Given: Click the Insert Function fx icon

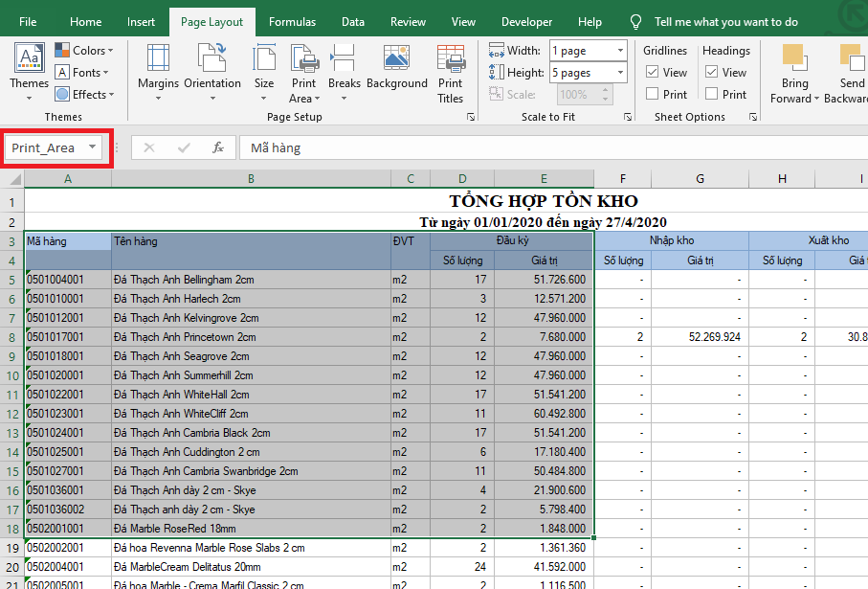Looking at the screenshot, I should (218, 147).
